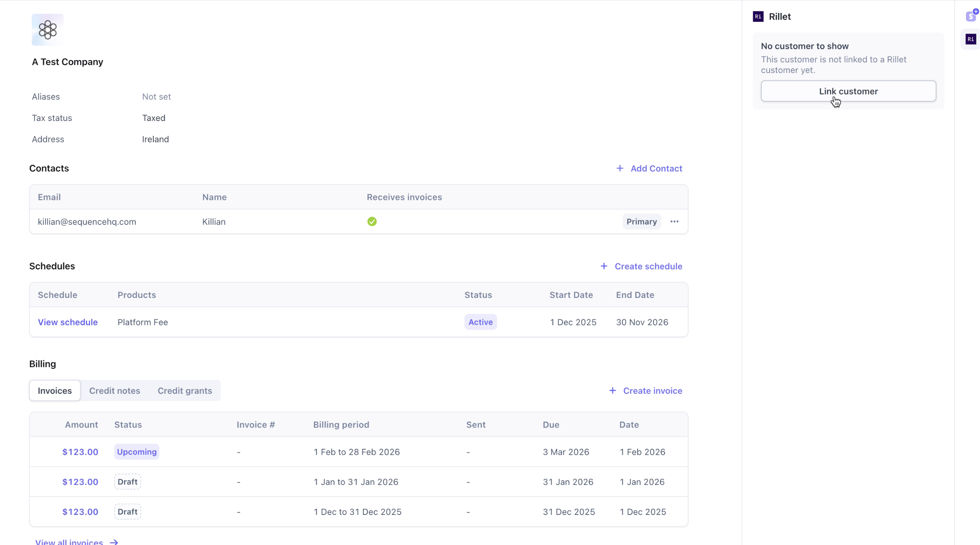Select the $123.00 amount on the Upcoming invoice
Screen dimensions: 980x545
click(x=80, y=452)
